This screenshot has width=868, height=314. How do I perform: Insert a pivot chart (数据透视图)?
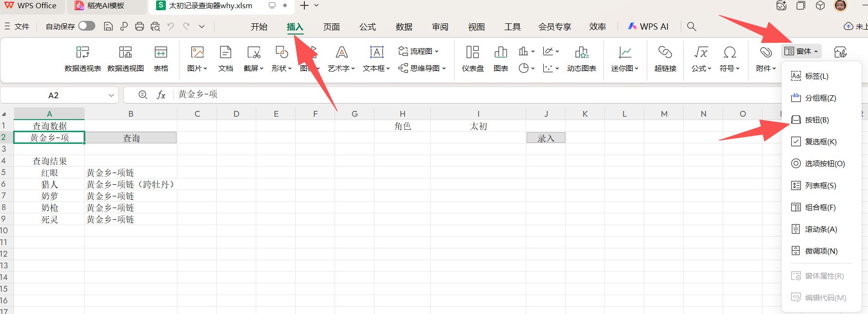125,58
